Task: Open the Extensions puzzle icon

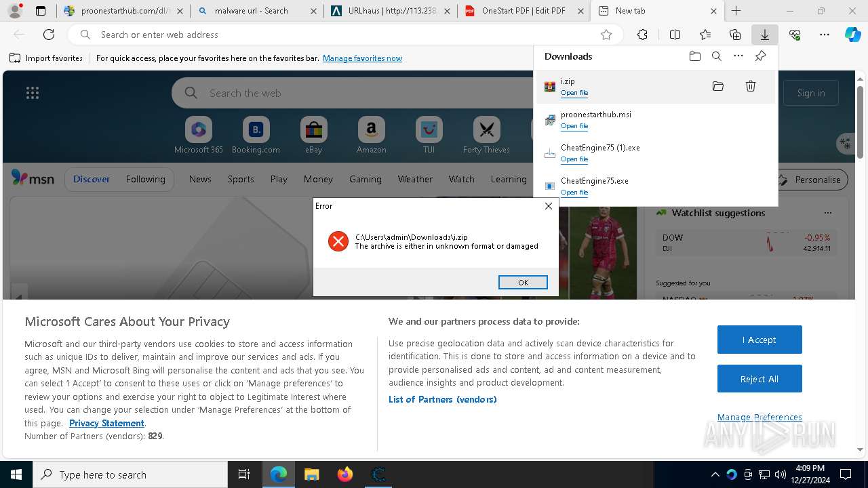Action: click(642, 35)
